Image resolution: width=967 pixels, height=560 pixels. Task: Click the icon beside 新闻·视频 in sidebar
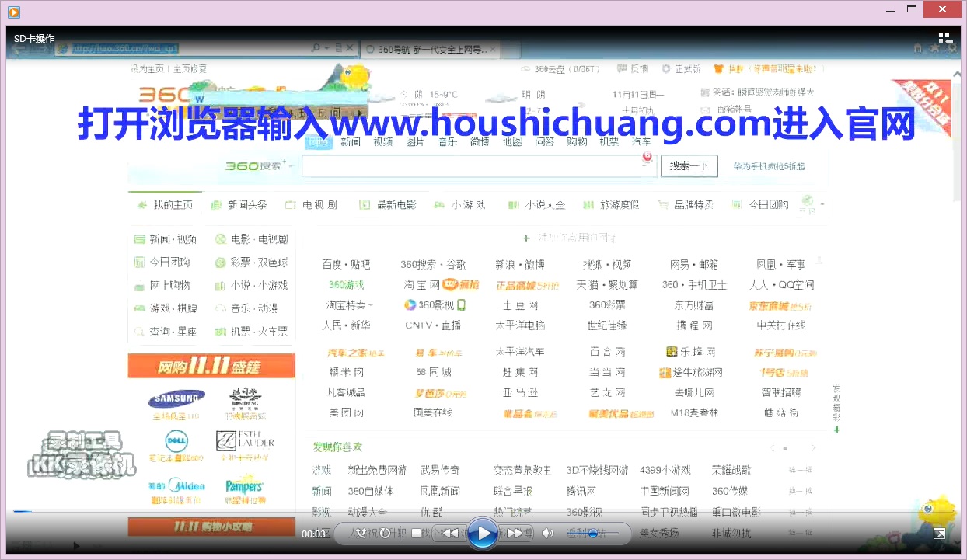pos(140,239)
